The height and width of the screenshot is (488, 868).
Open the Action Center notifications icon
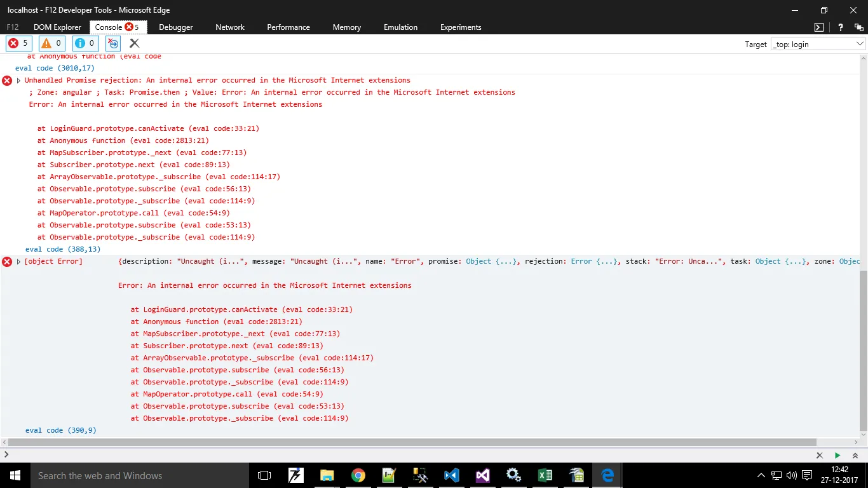(807, 475)
